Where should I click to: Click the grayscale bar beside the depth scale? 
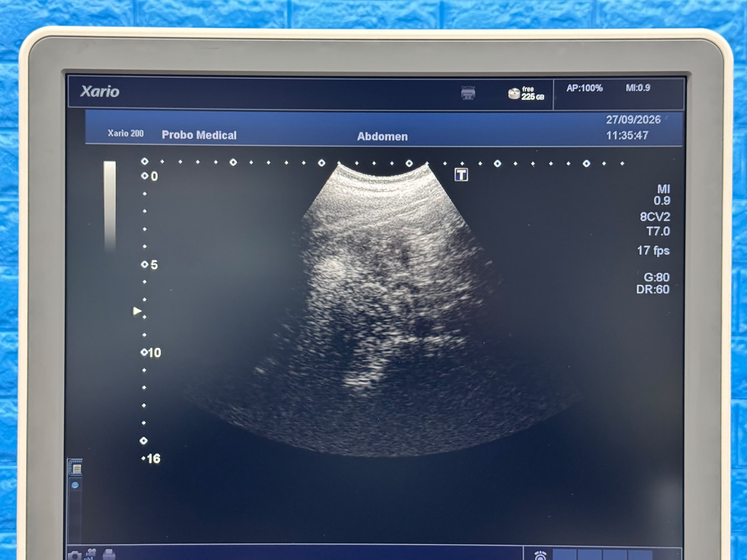109,206
